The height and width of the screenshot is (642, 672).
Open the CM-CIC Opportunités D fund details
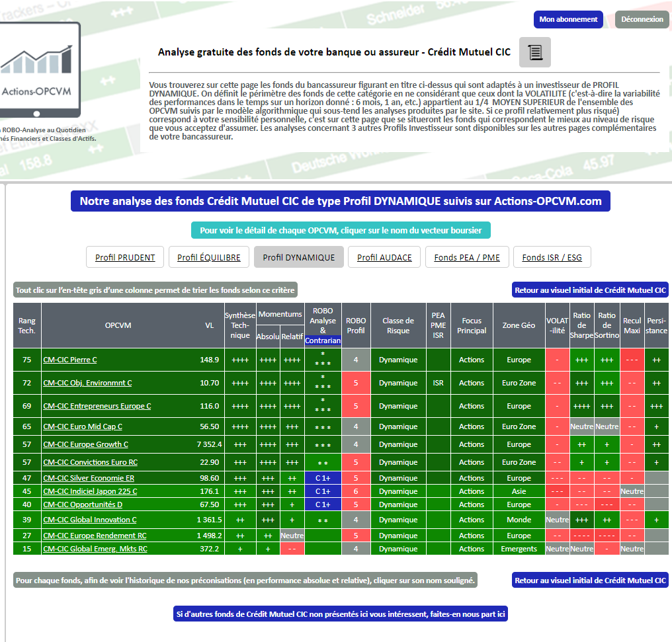pyautogui.click(x=83, y=504)
